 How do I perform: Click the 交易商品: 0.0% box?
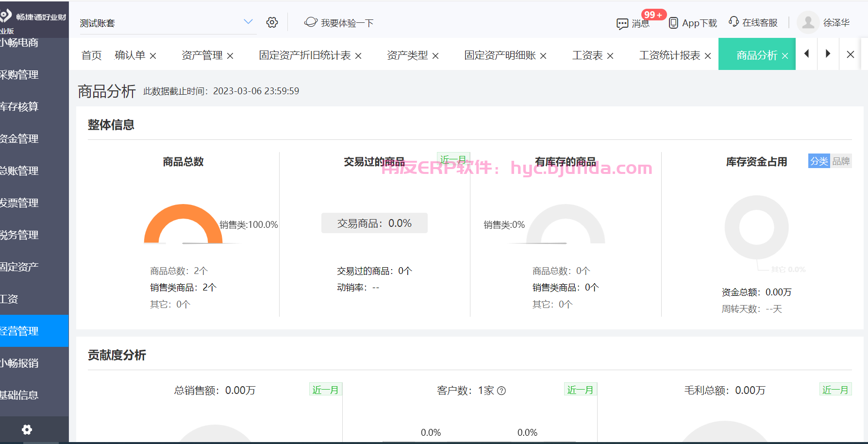[374, 223]
